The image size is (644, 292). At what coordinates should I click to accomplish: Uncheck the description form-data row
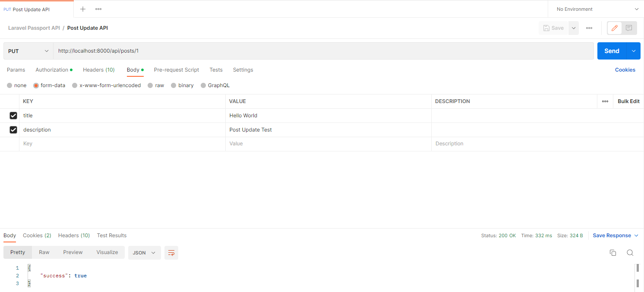(x=13, y=129)
